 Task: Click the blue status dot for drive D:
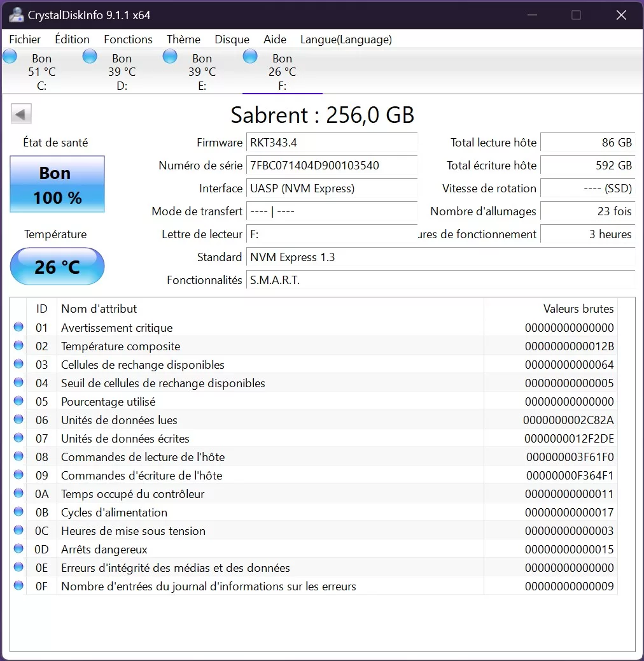pyautogui.click(x=90, y=56)
